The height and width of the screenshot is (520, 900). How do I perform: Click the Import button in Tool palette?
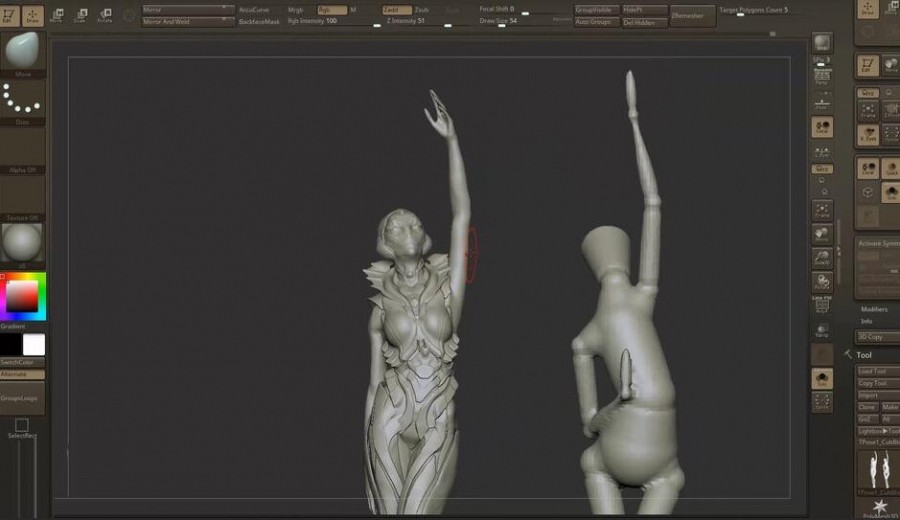click(x=878, y=395)
